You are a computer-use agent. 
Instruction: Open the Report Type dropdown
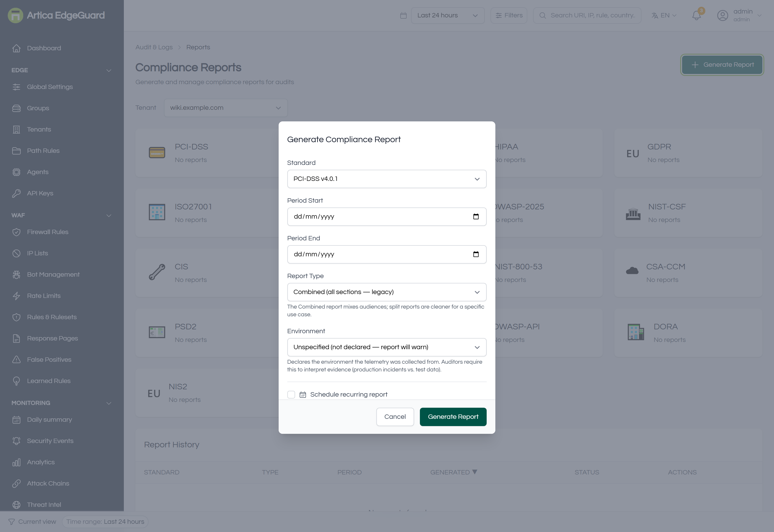coord(387,292)
